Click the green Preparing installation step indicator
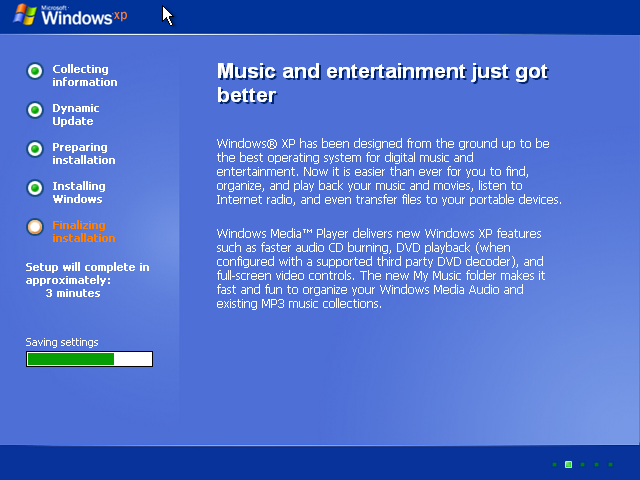The image size is (640, 480). coord(35,149)
